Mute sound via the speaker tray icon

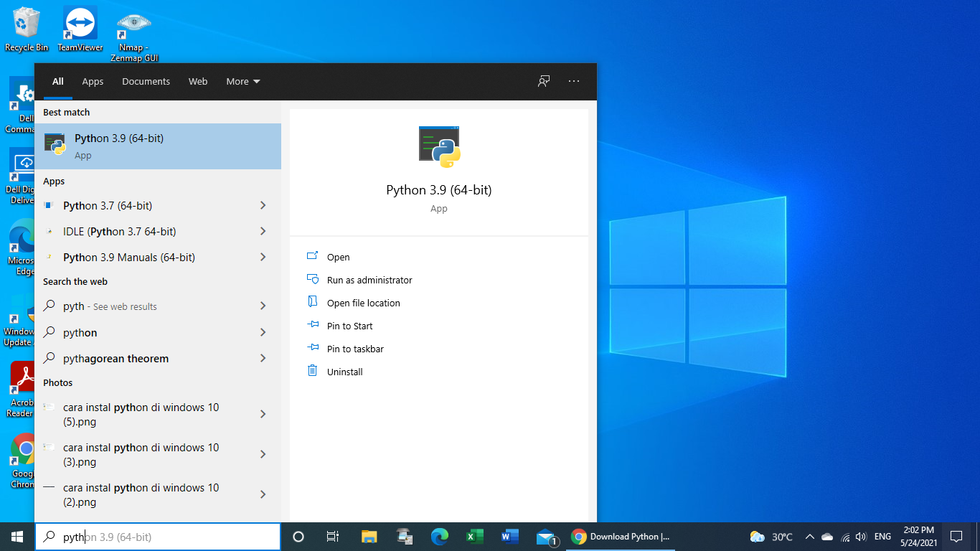(860, 536)
